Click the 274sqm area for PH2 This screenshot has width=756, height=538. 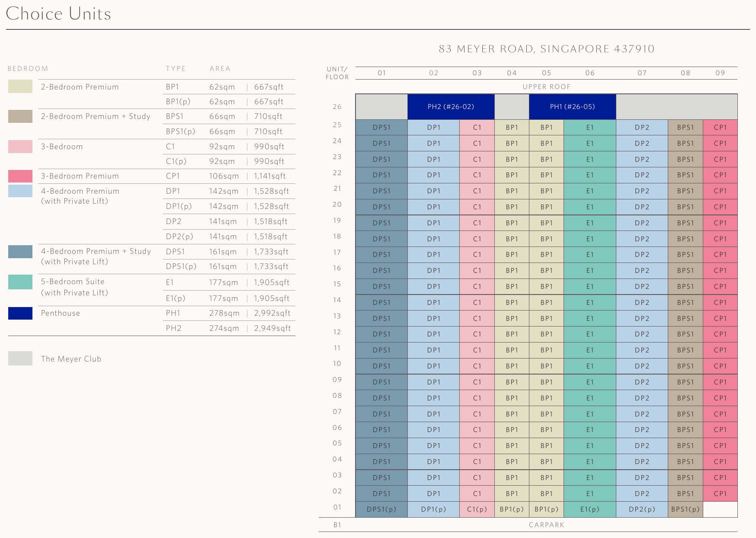pos(224,328)
